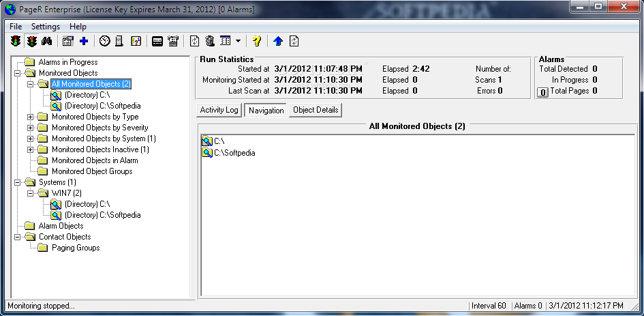
Task: Click the Interval 60 status bar entry
Action: (x=489, y=306)
